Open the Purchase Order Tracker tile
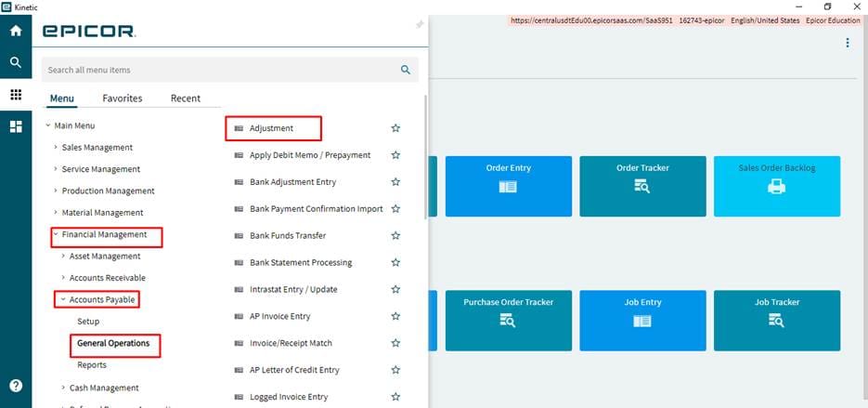Screen dimensions: 868x408 [508, 321]
